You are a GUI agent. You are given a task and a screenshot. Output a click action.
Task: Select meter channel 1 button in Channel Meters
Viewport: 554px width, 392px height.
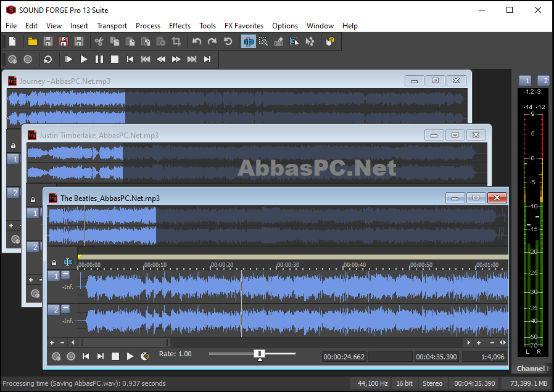point(525,81)
